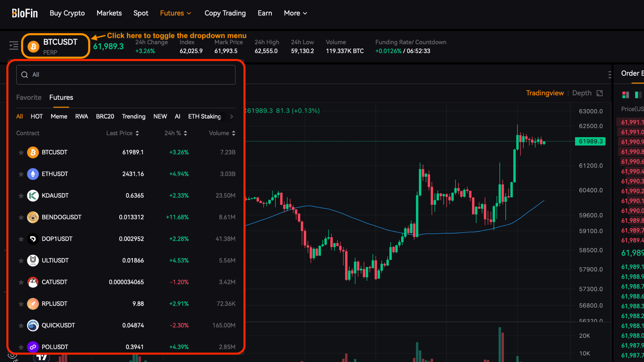Open the sidebar menu icon beside BTCUSDT

point(14,46)
